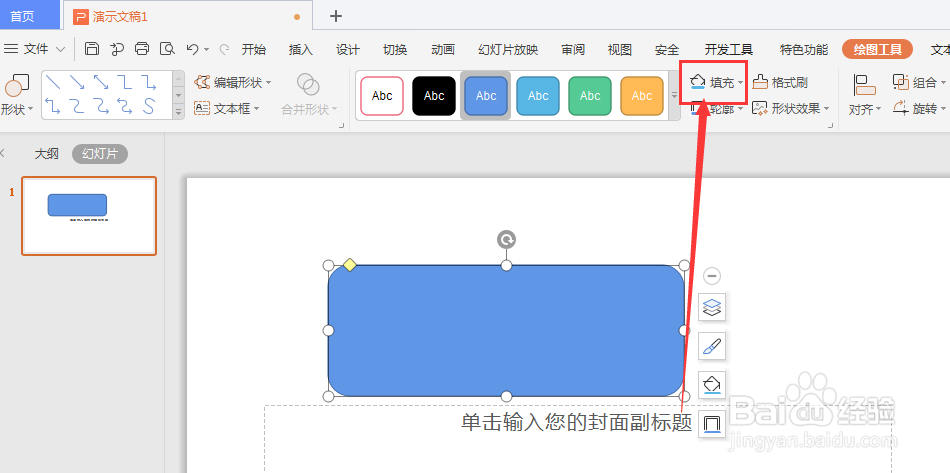Screen dimensions: 950x473
Task: Switch to the 插入 ribbon tab
Action: point(301,50)
